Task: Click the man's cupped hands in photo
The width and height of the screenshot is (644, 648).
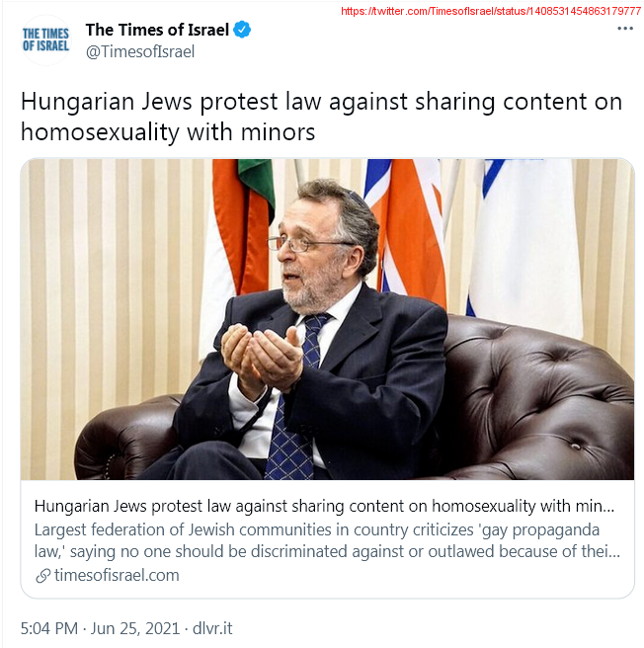Action: coord(262,357)
